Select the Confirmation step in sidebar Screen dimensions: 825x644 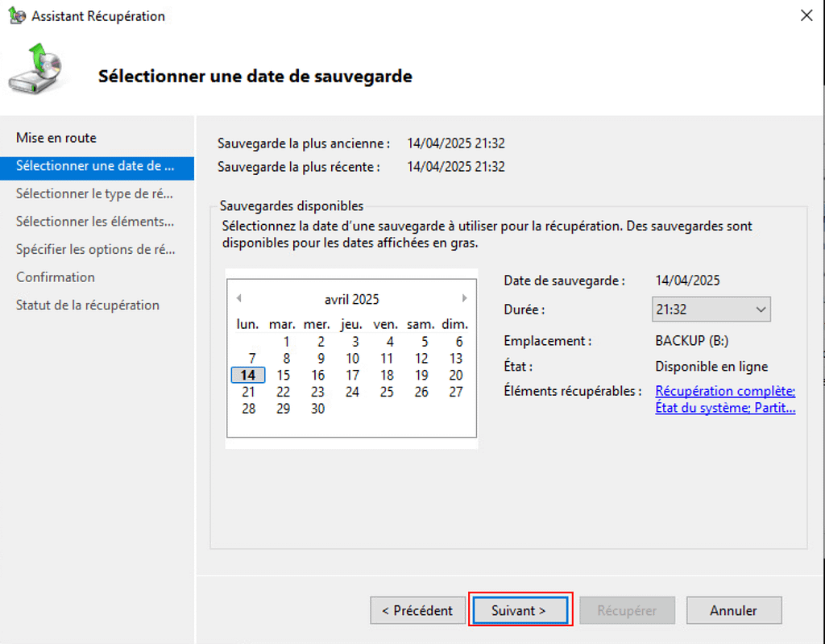pyautogui.click(x=56, y=277)
